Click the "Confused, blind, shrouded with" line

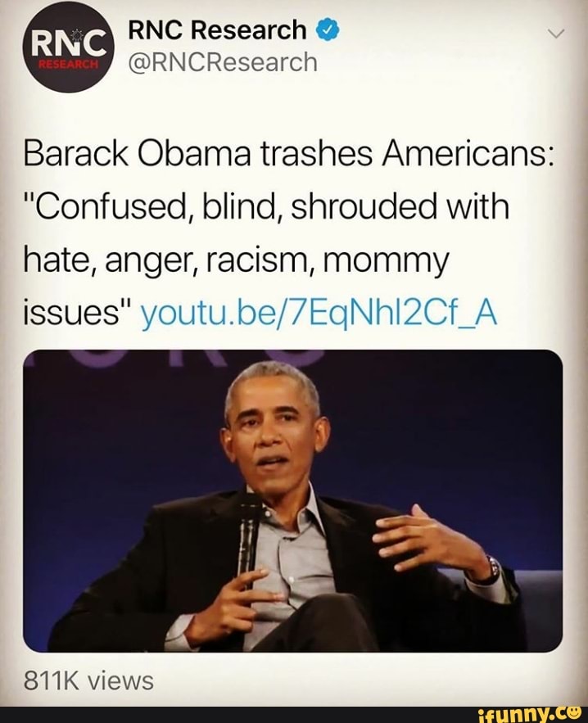(x=266, y=207)
